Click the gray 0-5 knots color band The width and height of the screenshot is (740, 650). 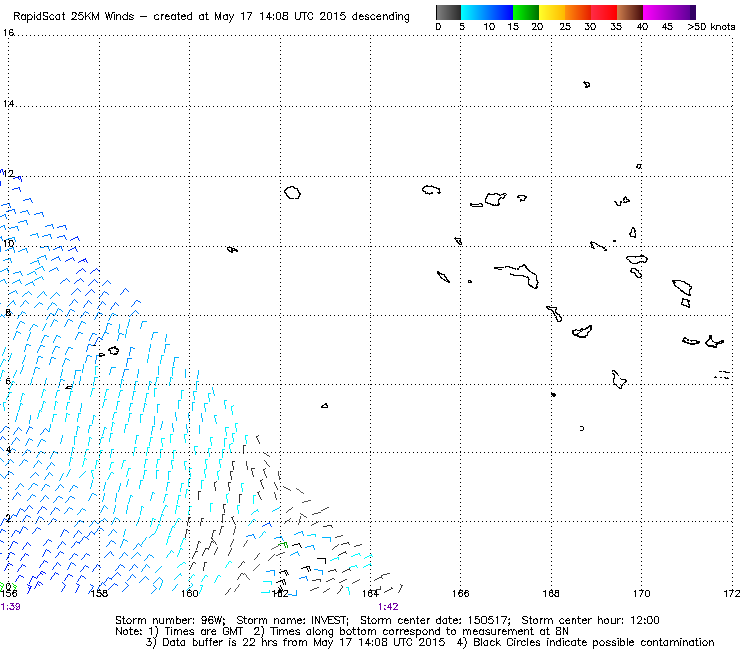coord(448,12)
